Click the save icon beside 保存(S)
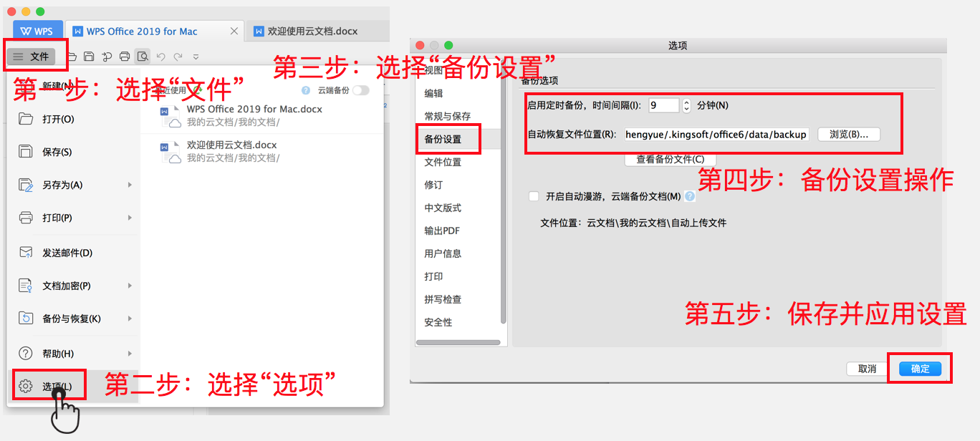The width and height of the screenshot is (980, 441). coord(26,152)
